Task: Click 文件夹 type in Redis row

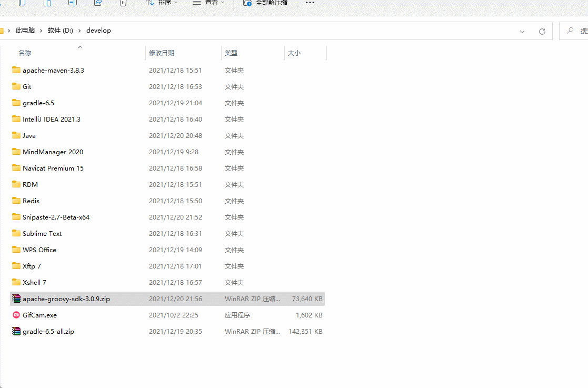Action: (x=234, y=201)
